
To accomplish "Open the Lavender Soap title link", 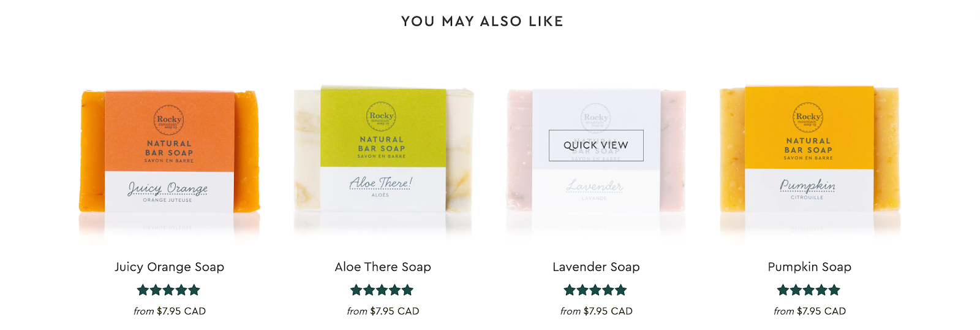I will [x=596, y=267].
